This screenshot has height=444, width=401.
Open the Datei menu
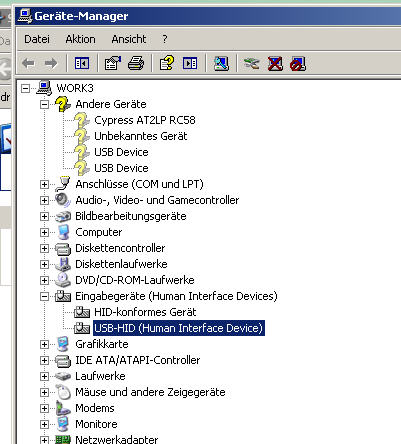click(x=37, y=39)
